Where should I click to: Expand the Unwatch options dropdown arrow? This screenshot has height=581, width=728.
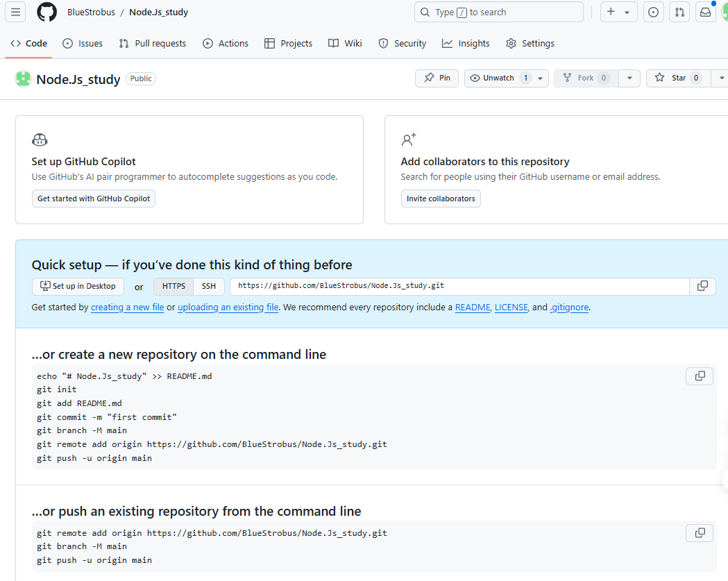(x=541, y=78)
